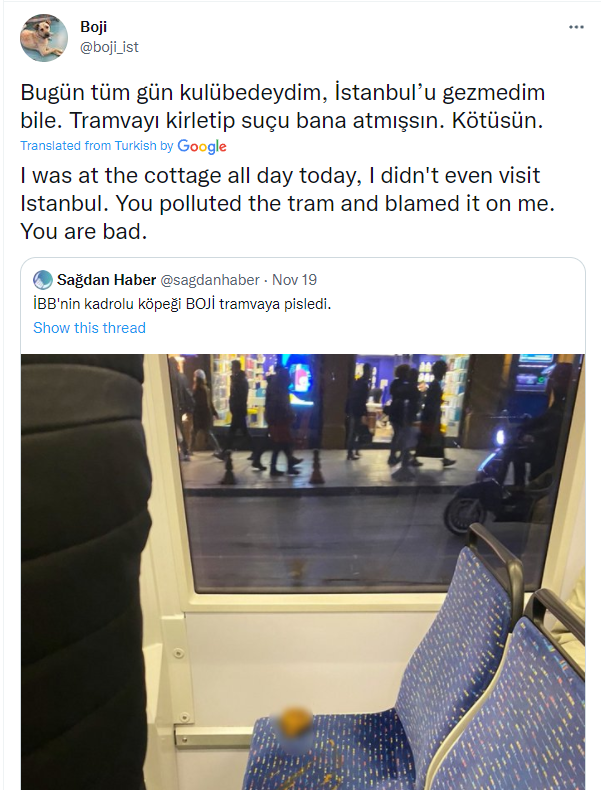Open the more options three-dot menu
This screenshot has height=790, width=601.
click(575, 27)
